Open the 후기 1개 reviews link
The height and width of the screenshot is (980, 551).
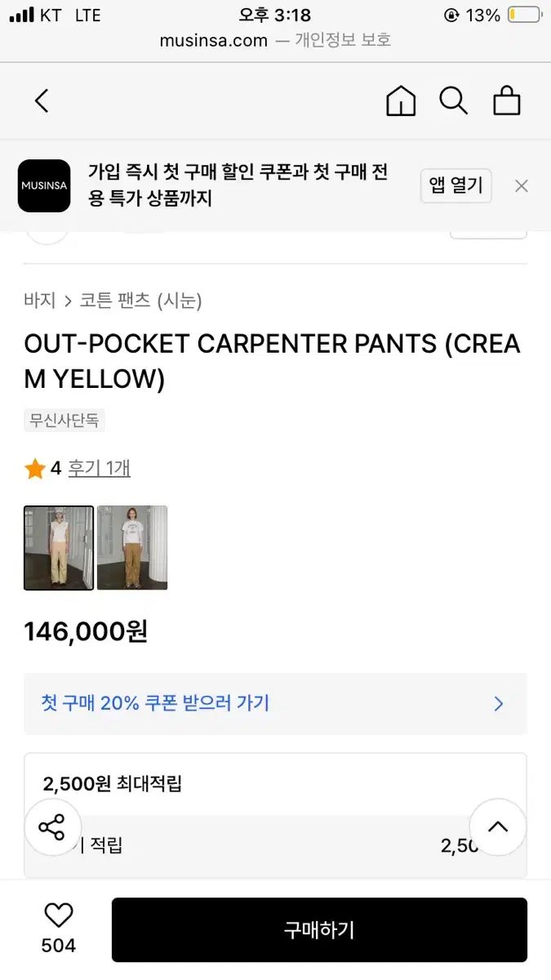[x=99, y=468]
